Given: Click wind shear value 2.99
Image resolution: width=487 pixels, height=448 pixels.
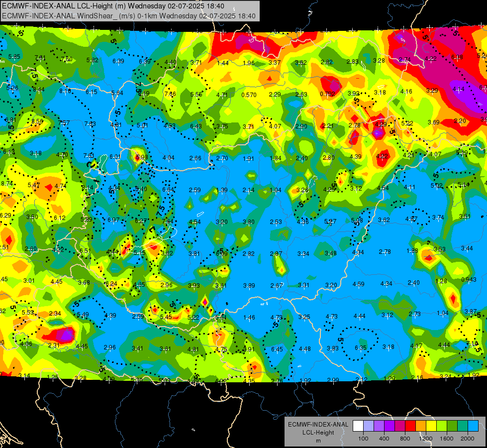Looking at the screenshot, I should pos(333,380).
